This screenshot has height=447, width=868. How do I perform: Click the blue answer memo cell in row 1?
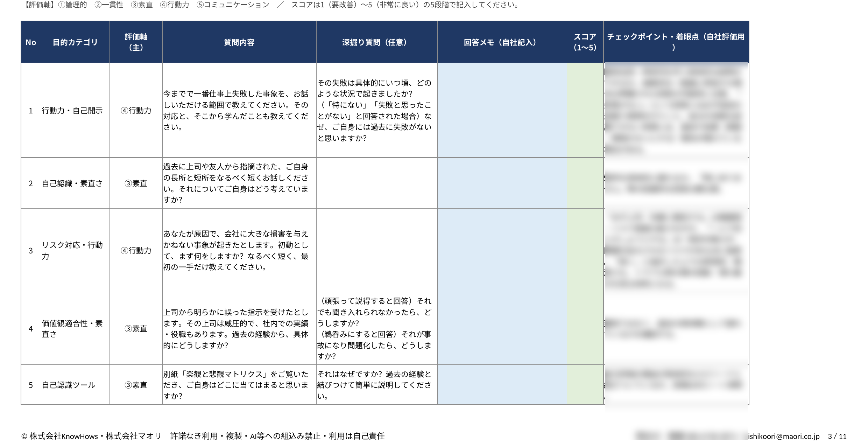(x=502, y=110)
